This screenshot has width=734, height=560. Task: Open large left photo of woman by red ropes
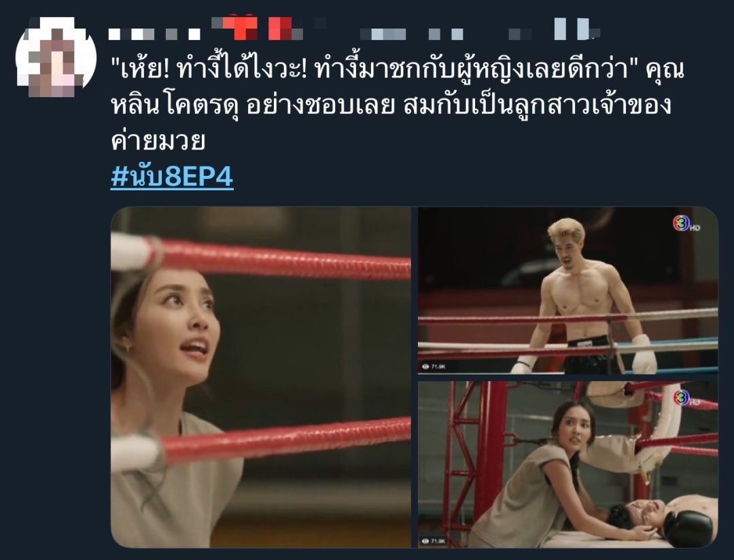(x=261, y=377)
